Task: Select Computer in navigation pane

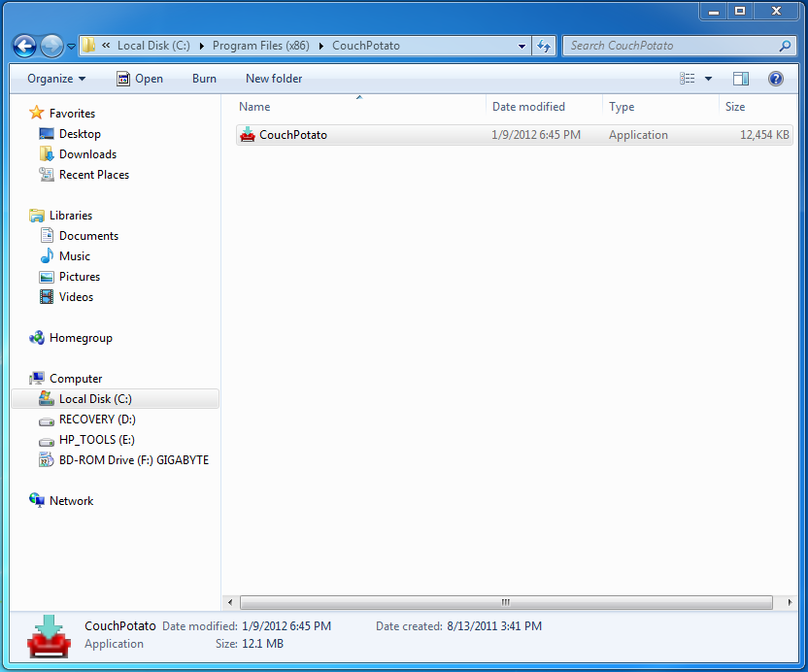Action: (76, 379)
